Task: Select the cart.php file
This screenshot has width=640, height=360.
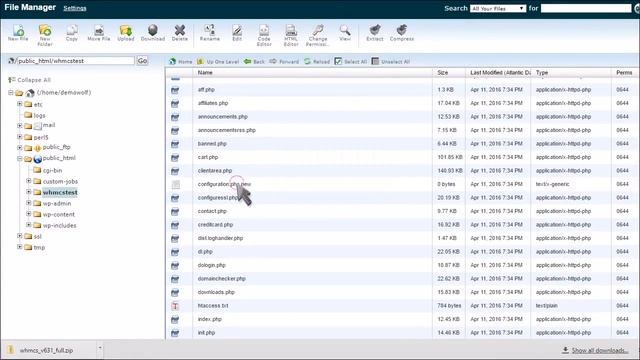Action: 208,157
